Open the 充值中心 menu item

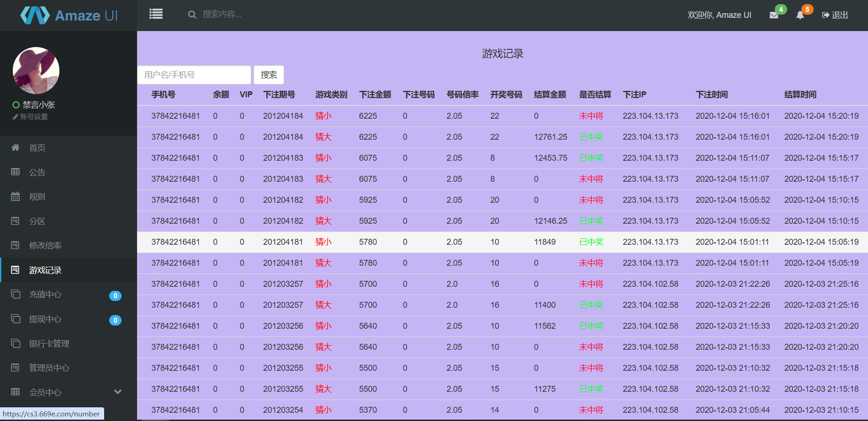click(69, 295)
